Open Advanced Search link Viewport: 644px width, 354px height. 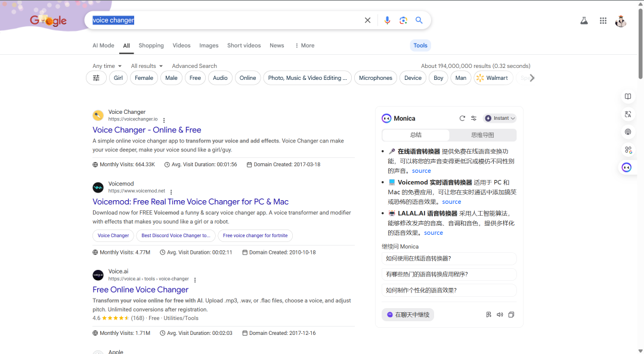[x=194, y=66]
